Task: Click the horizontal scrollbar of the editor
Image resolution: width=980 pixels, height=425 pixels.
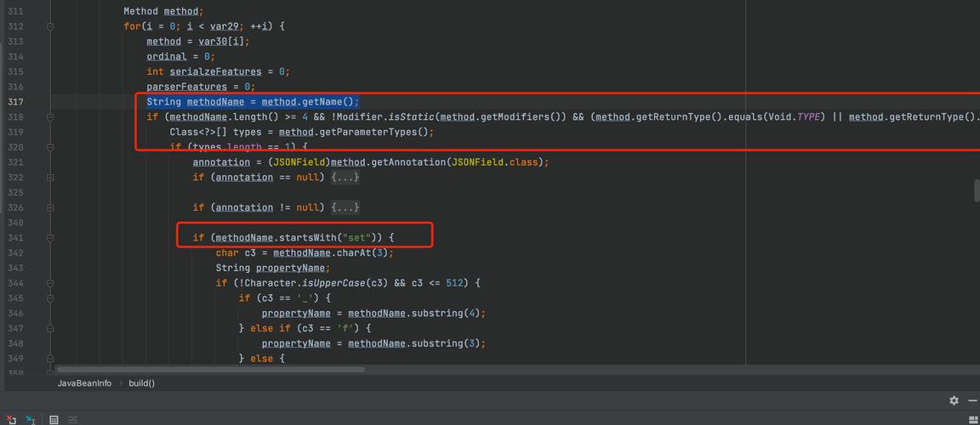Action: 211,370
